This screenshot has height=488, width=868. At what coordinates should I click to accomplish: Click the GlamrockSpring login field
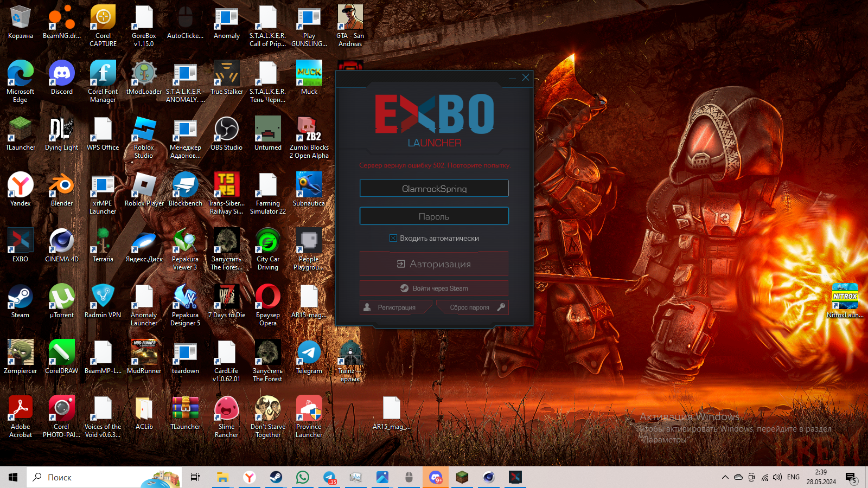click(x=434, y=189)
